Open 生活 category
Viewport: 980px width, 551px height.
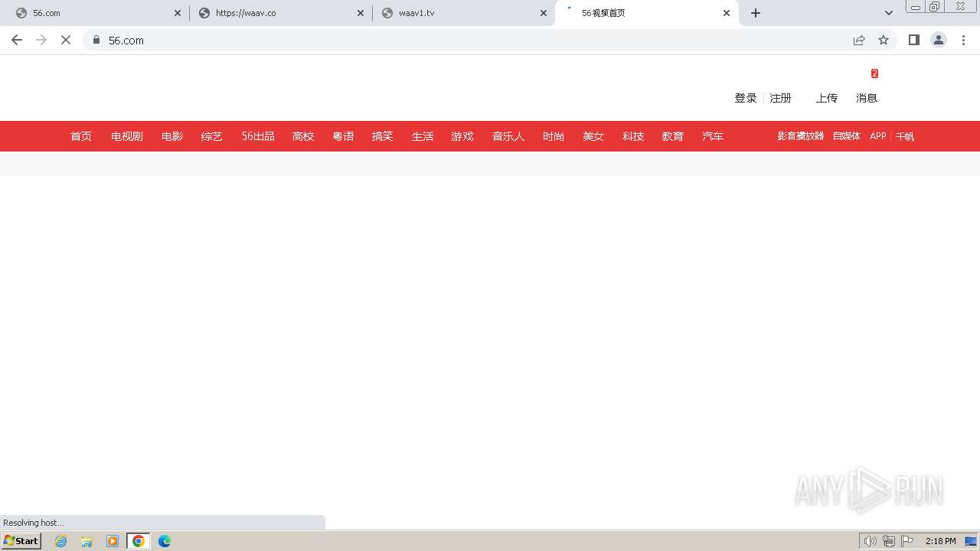point(423,136)
